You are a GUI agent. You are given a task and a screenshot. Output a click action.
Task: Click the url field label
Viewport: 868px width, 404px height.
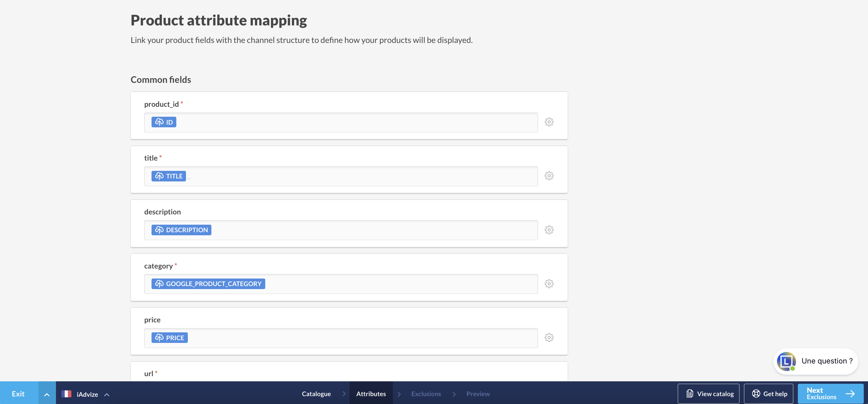(148, 373)
